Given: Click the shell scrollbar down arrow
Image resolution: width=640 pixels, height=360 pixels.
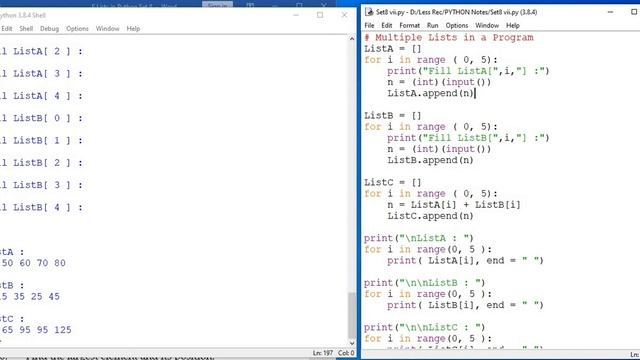Looking at the screenshot, I should tap(352, 343).
